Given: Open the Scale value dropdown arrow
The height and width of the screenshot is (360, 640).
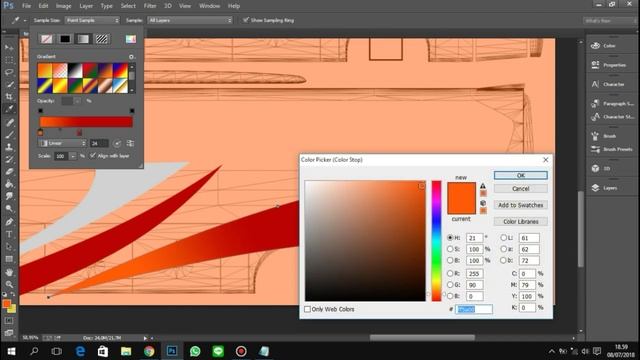Looking at the screenshot, I should [73, 156].
